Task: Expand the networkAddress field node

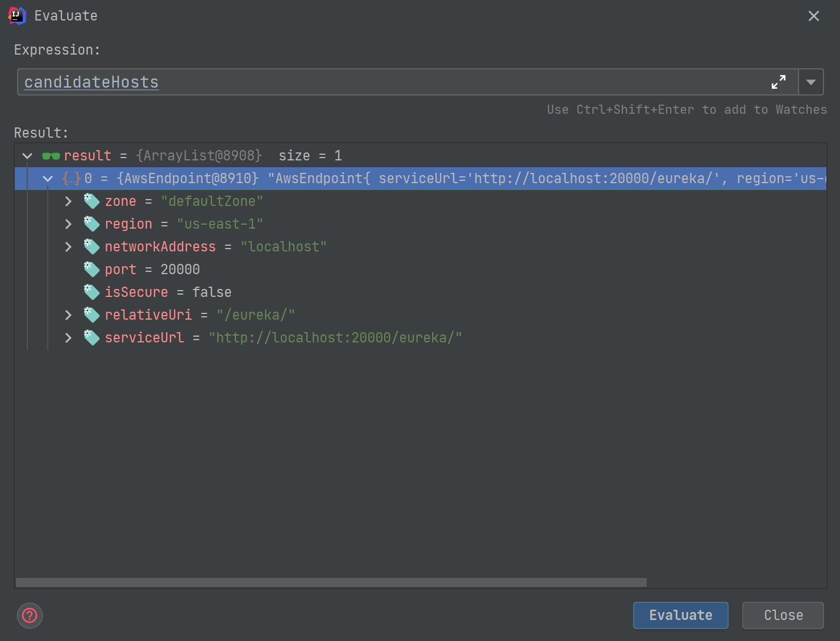Action: tap(68, 247)
